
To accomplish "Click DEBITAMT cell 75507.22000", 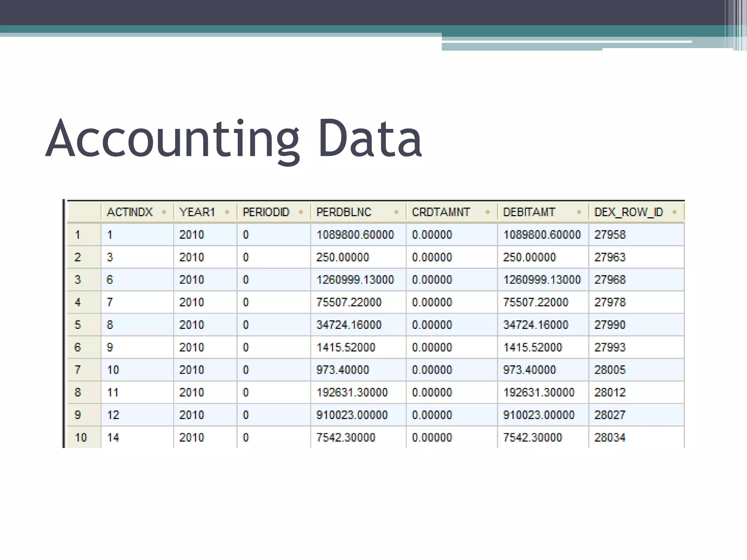I will 543,302.
